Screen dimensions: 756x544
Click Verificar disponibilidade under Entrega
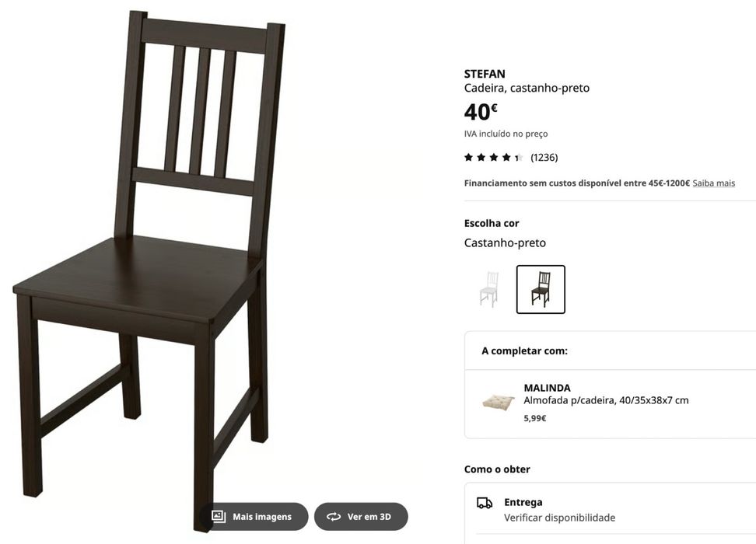(x=559, y=518)
